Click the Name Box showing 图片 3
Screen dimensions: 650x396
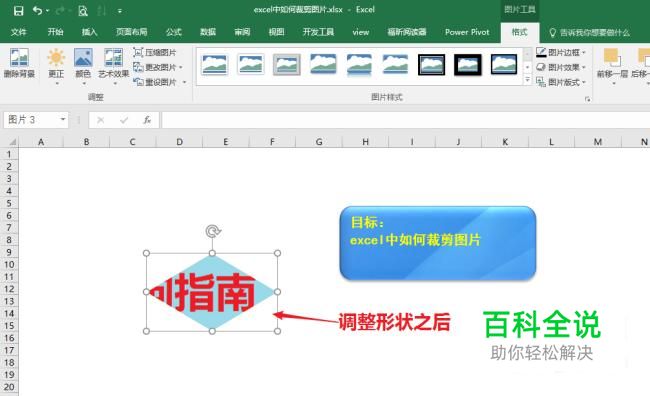tap(31, 120)
